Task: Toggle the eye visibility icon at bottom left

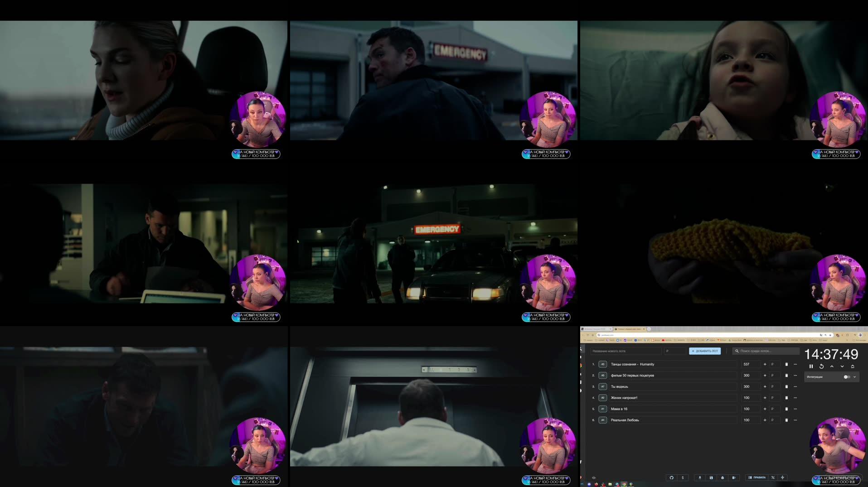Action: click(x=594, y=477)
